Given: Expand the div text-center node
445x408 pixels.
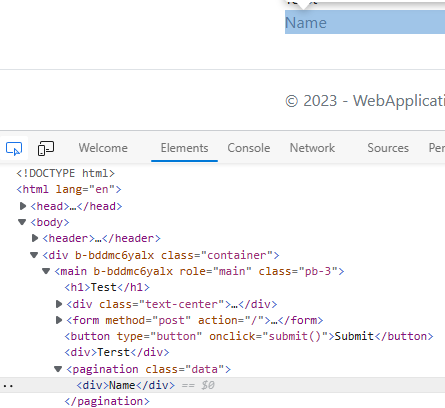Looking at the screenshot, I should (59, 304).
